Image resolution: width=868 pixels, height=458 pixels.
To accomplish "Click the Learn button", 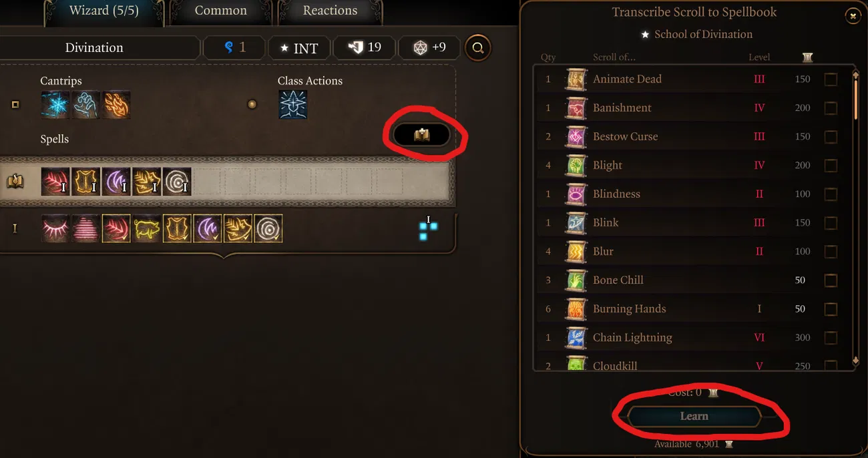I will 694,416.
